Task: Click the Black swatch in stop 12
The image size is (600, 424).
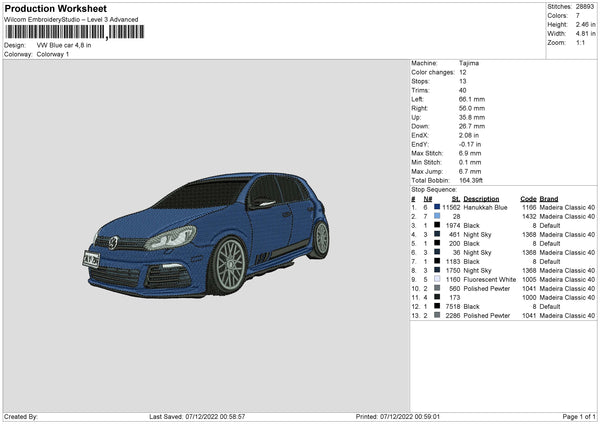Action: 437,306
